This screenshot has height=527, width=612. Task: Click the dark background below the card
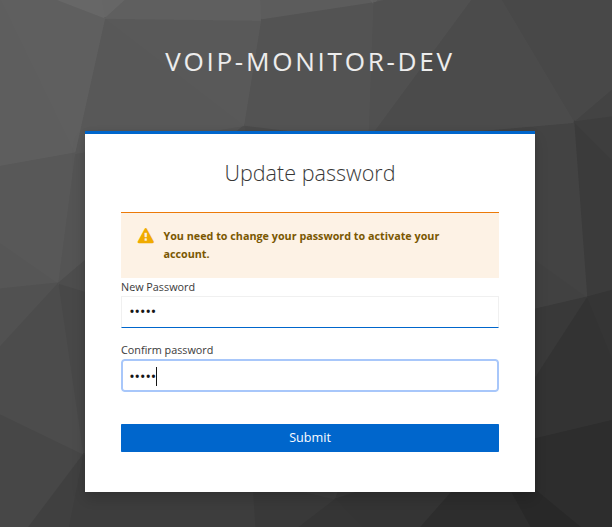(x=310, y=510)
